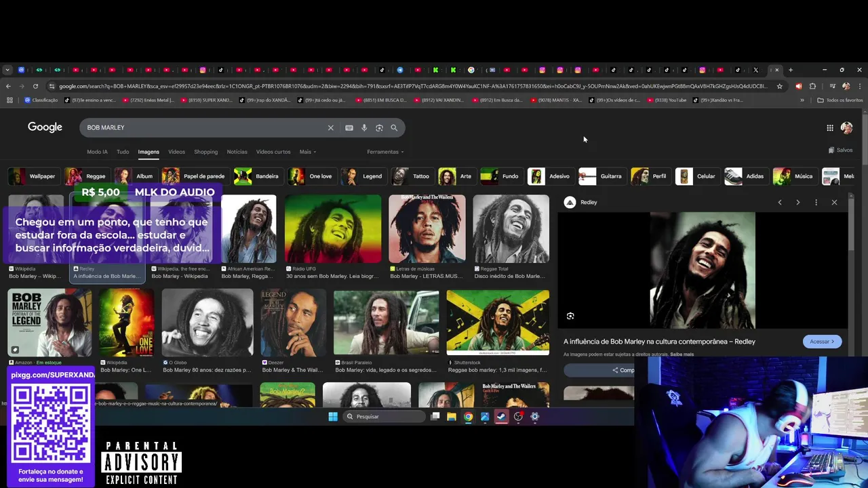Viewport: 868px width, 488px height.
Task: Switch to the Notícias tab
Action: pos(237,152)
